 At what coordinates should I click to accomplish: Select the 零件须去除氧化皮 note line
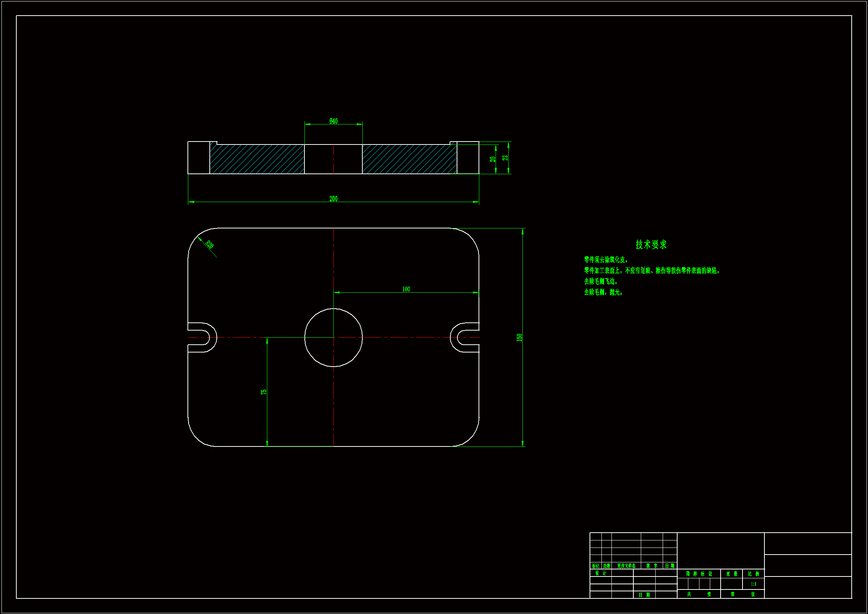[606, 260]
